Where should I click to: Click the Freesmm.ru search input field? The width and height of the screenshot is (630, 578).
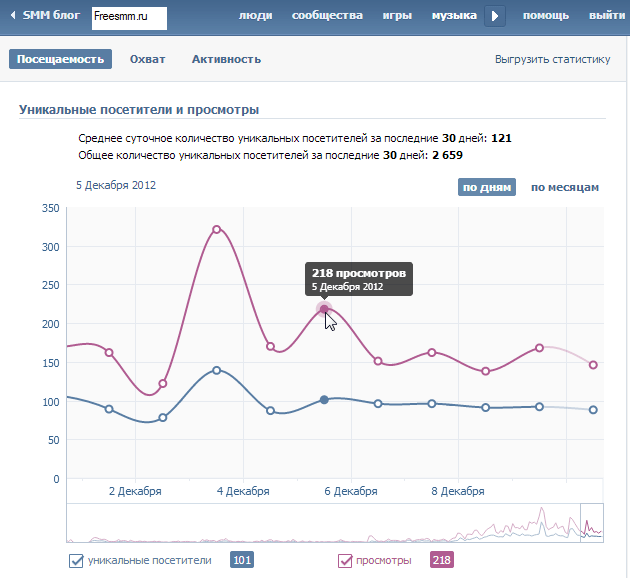129,18
